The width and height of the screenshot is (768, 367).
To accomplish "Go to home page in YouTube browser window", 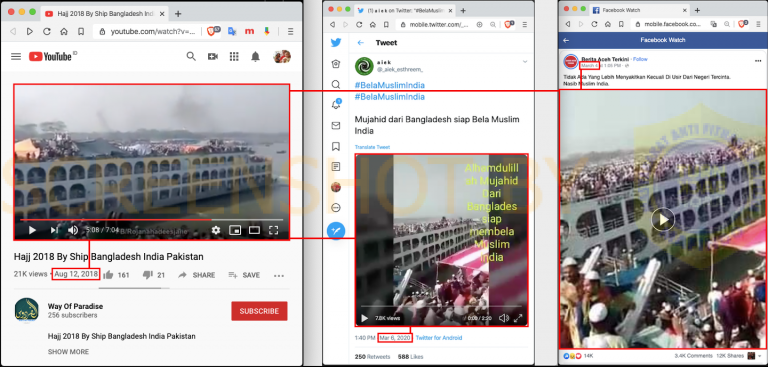I will 64,31.
